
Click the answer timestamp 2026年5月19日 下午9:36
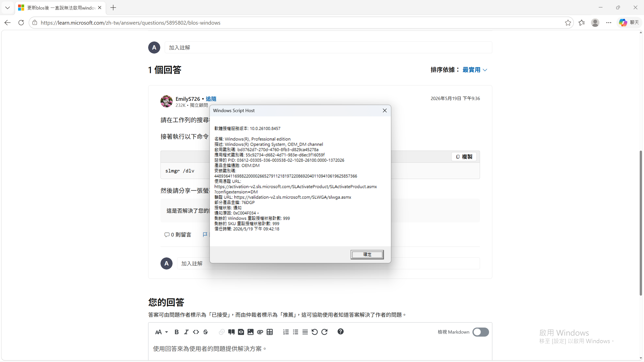pos(455,99)
